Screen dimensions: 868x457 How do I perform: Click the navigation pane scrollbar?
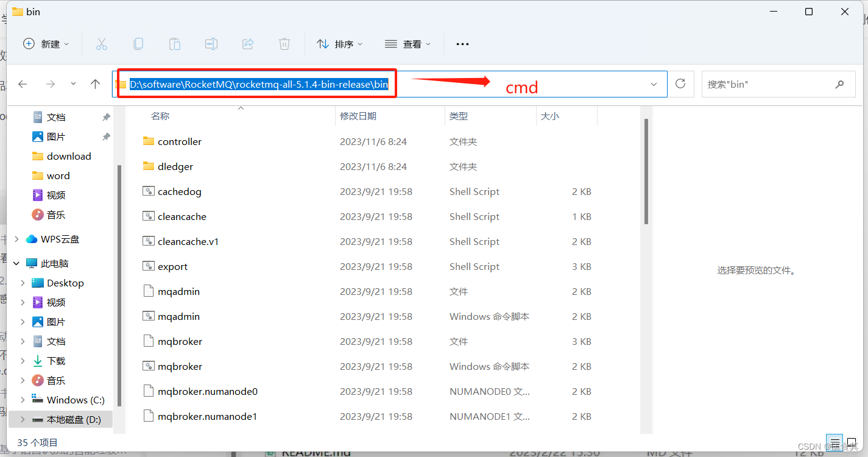click(119, 285)
